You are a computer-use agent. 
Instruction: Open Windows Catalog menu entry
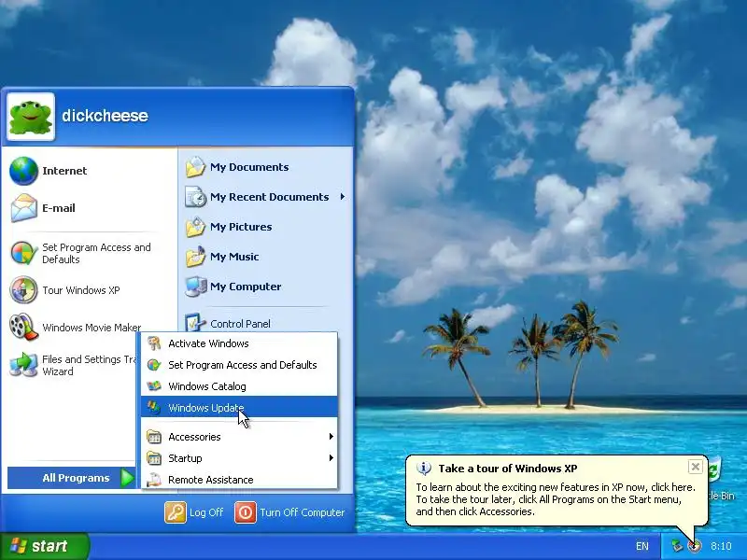pos(239,386)
